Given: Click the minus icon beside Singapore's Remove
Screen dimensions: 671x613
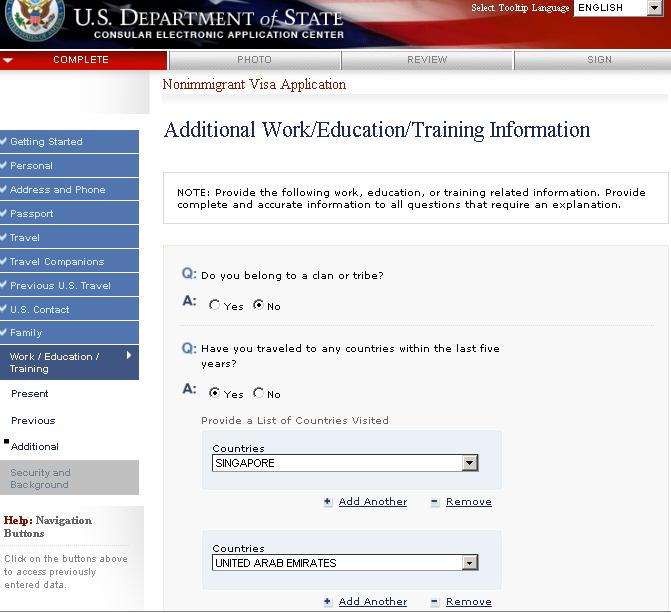Looking at the screenshot, I should 435,502.
